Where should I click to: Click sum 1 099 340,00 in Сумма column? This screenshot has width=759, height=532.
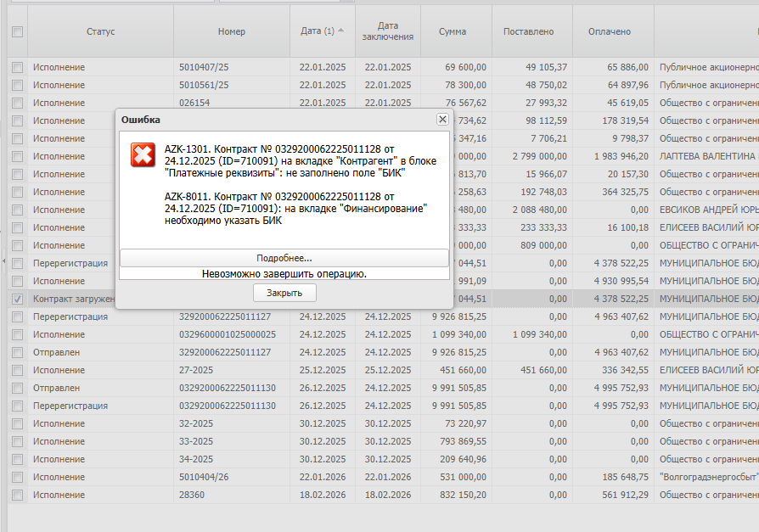[x=456, y=334]
